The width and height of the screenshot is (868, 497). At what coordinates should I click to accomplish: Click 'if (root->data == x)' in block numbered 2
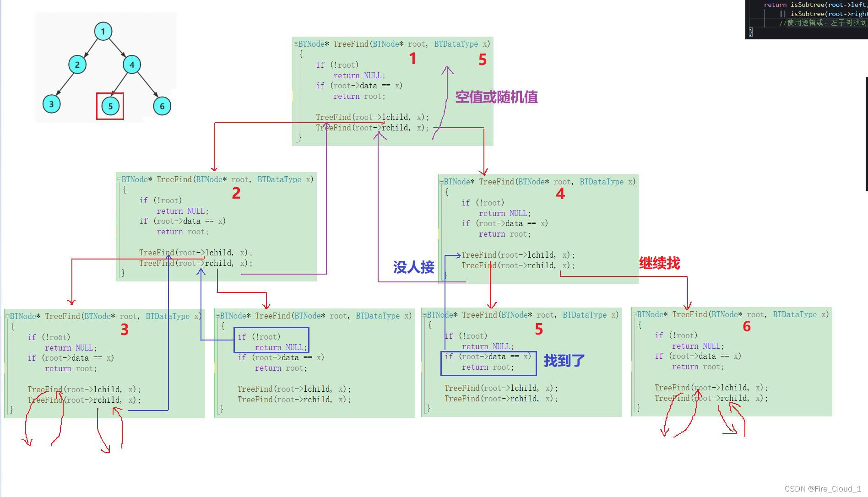click(x=183, y=221)
